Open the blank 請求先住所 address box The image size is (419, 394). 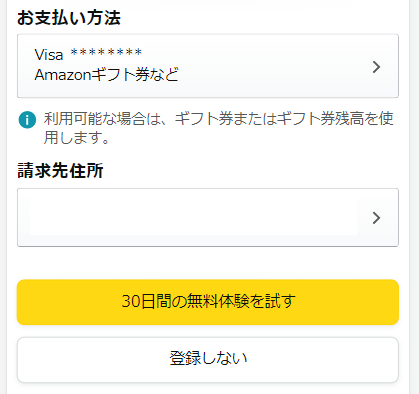pyautogui.click(x=208, y=217)
